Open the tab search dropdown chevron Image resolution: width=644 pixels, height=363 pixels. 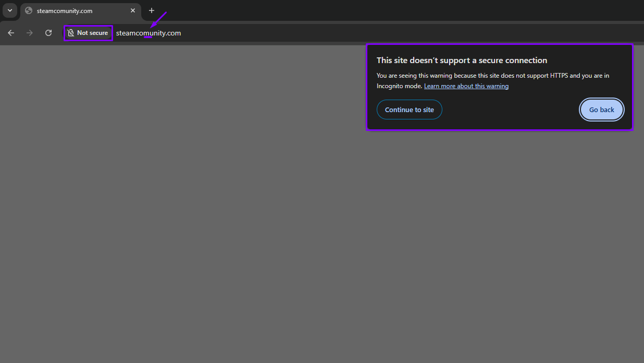[9, 10]
